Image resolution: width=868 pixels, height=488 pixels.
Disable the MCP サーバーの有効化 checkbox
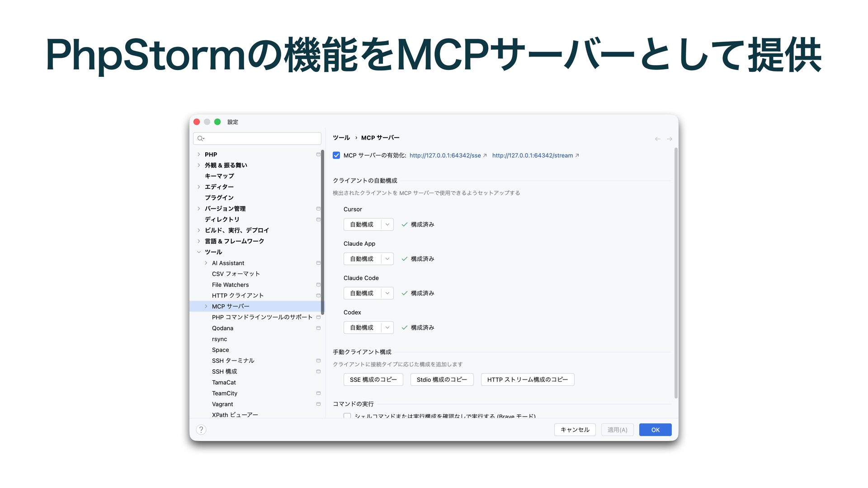(336, 155)
